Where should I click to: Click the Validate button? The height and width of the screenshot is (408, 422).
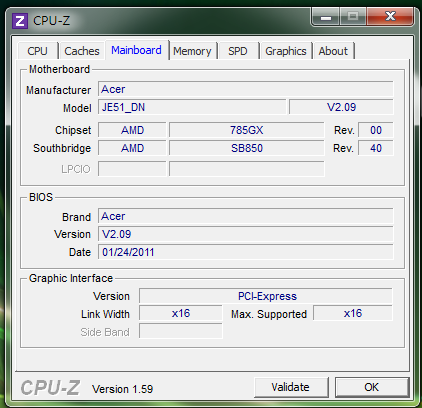click(x=291, y=387)
